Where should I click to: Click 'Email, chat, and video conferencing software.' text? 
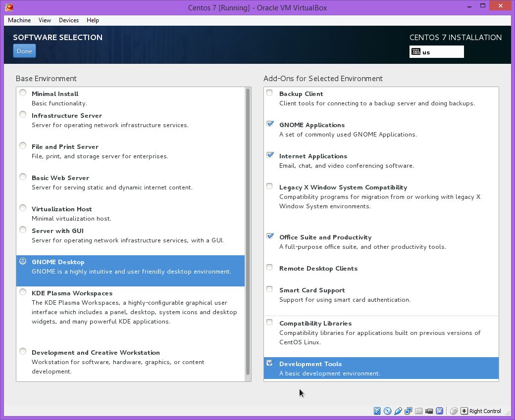tap(347, 166)
